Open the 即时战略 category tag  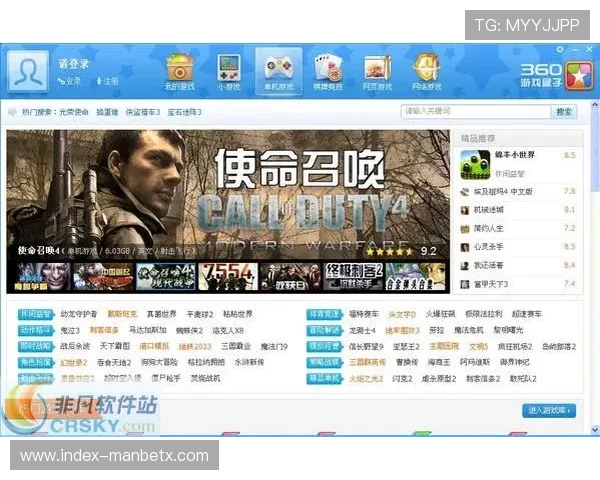(36, 346)
